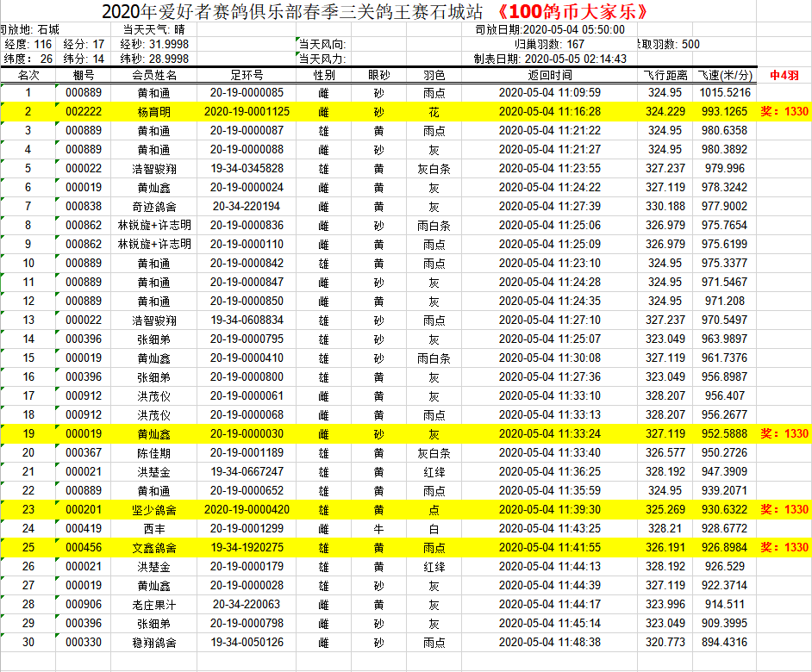Image resolution: width=812 pixels, height=672 pixels.
Task: Click speed value 993.1265
Action: 724,112
